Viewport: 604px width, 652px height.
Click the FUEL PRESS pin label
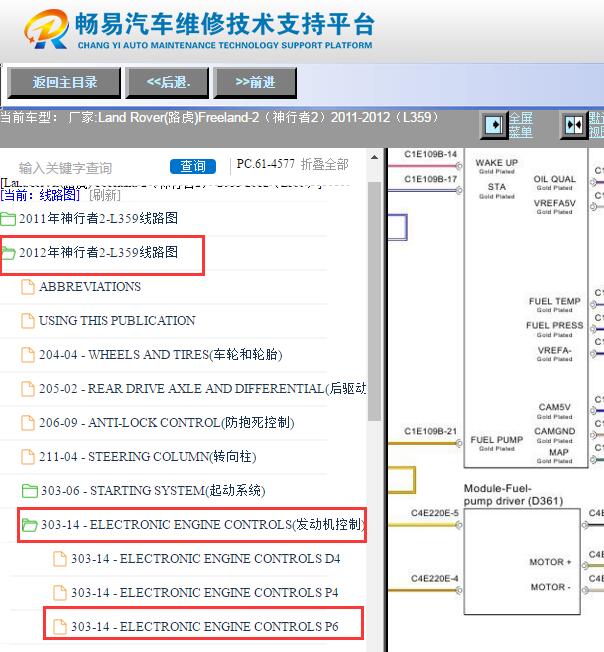pos(555,326)
